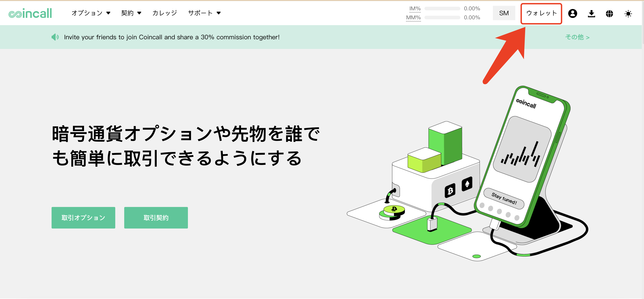Open the user account profile icon
The height and width of the screenshot is (299, 644).
(572, 13)
